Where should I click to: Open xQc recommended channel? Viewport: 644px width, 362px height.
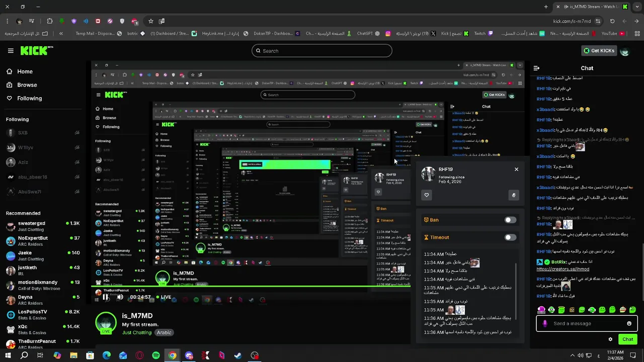[43, 329]
